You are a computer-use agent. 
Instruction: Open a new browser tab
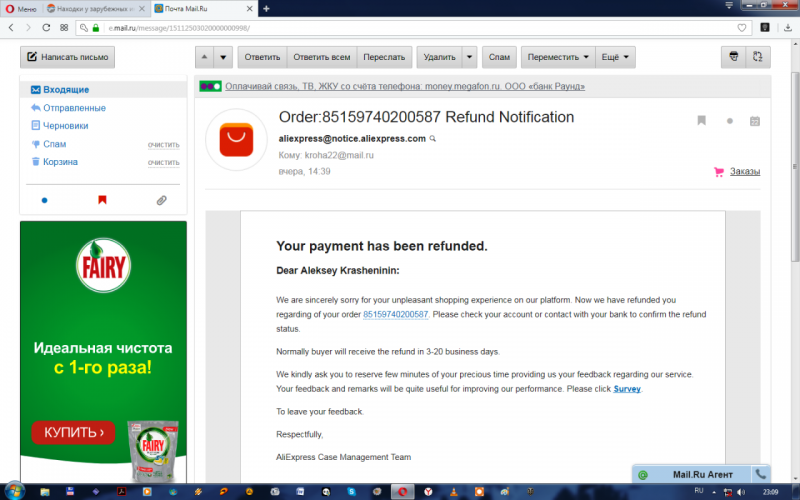pyautogui.click(x=266, y=9)
